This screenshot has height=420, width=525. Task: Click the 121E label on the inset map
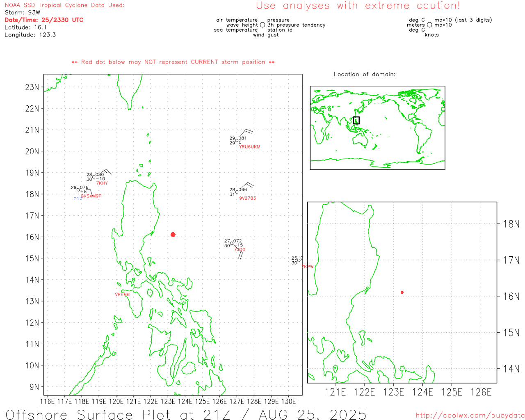tap(335, 393)
